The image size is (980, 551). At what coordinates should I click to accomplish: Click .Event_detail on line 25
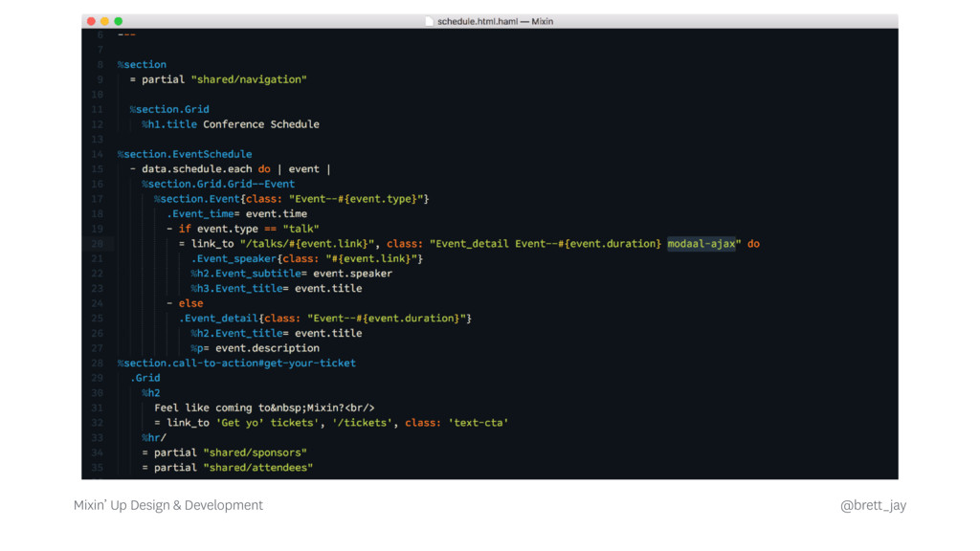tap(218, 319)
